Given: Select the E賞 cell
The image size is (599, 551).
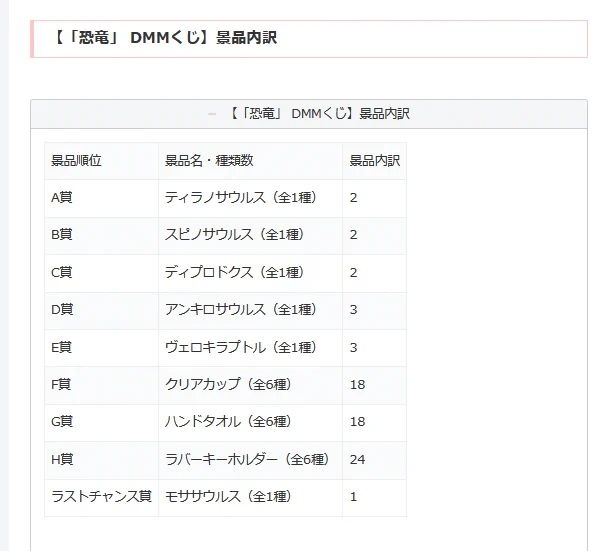Looking at the screenshot, I should 102,348.
